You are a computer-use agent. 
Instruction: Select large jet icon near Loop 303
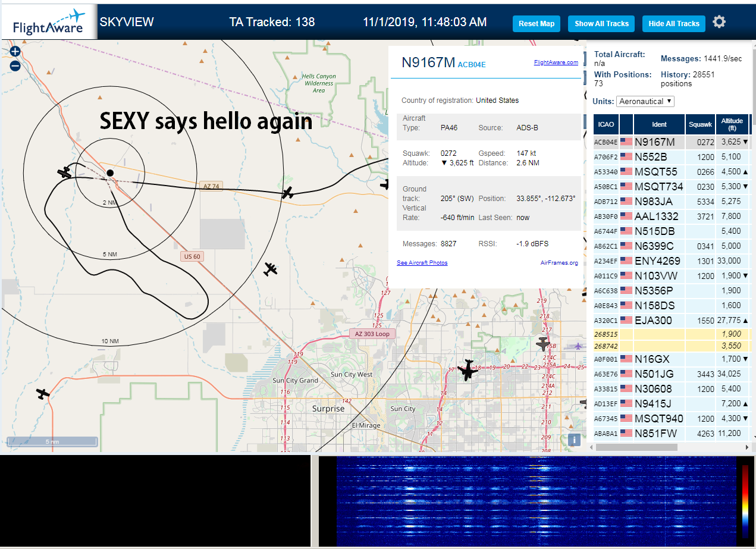click(469, 370)
